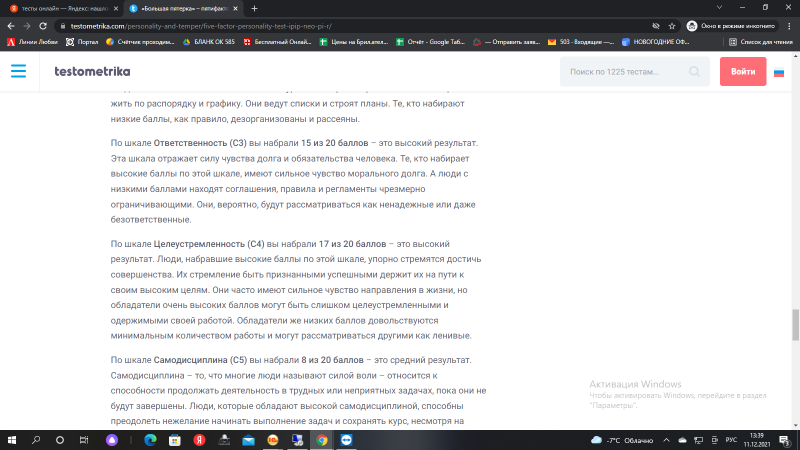Image resolution: width=800 pixels, height=450 pixels.
Task: Go back using the browser back arrow
Action: [10, 25]
